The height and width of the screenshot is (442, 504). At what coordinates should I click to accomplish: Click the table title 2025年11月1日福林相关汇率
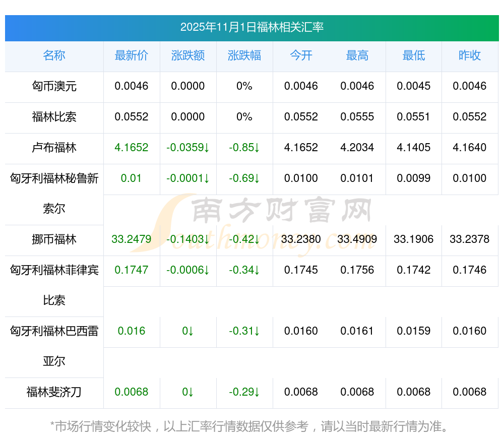(251, 27)
